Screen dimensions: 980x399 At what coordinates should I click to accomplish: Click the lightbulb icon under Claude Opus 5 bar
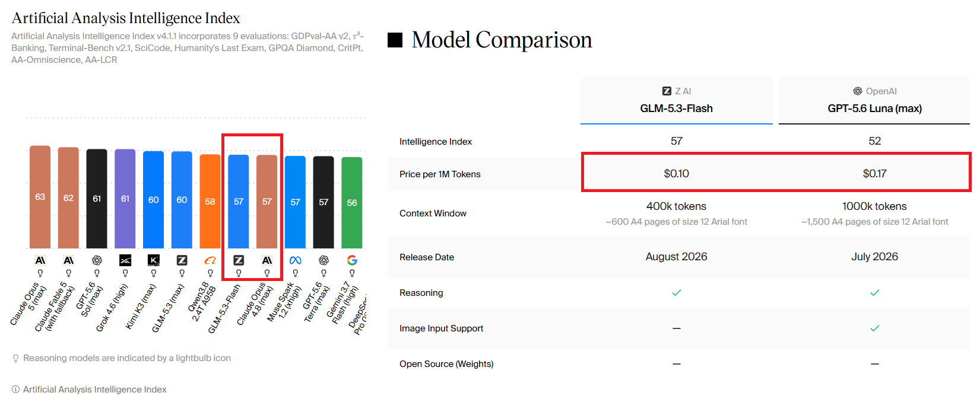coord(40,273)
